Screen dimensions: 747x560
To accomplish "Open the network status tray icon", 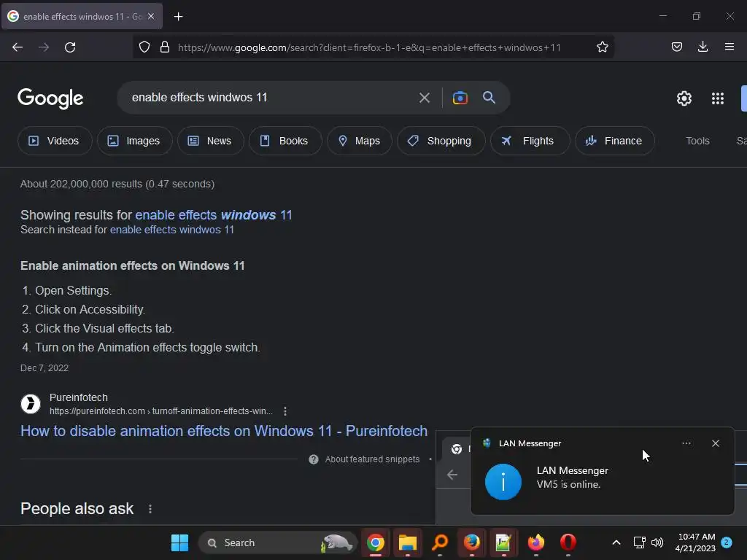I will tap(639, 542).
